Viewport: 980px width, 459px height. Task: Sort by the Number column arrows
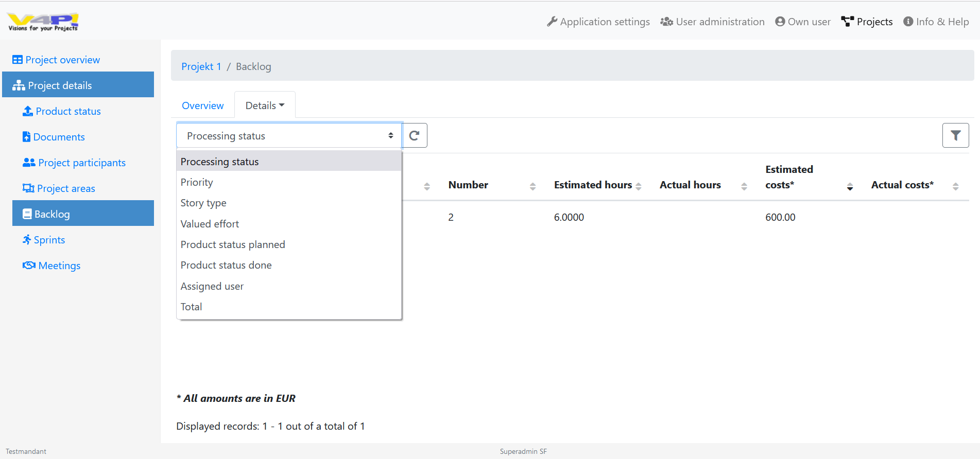point(533,186)
